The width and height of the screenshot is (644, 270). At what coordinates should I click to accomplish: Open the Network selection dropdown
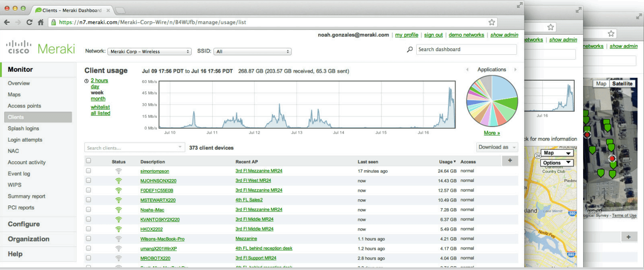coord(149,51)
